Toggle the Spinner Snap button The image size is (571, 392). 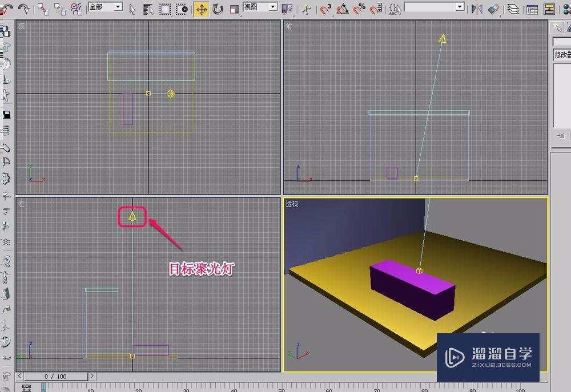point(376,9)
